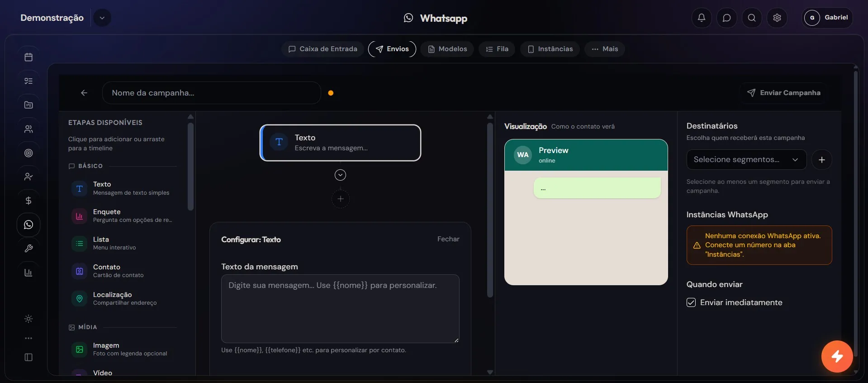Image resolution: width=868 pixels, height=383 pixels.
Task: Open the task list sidebar icon
Action: point(28,81)
